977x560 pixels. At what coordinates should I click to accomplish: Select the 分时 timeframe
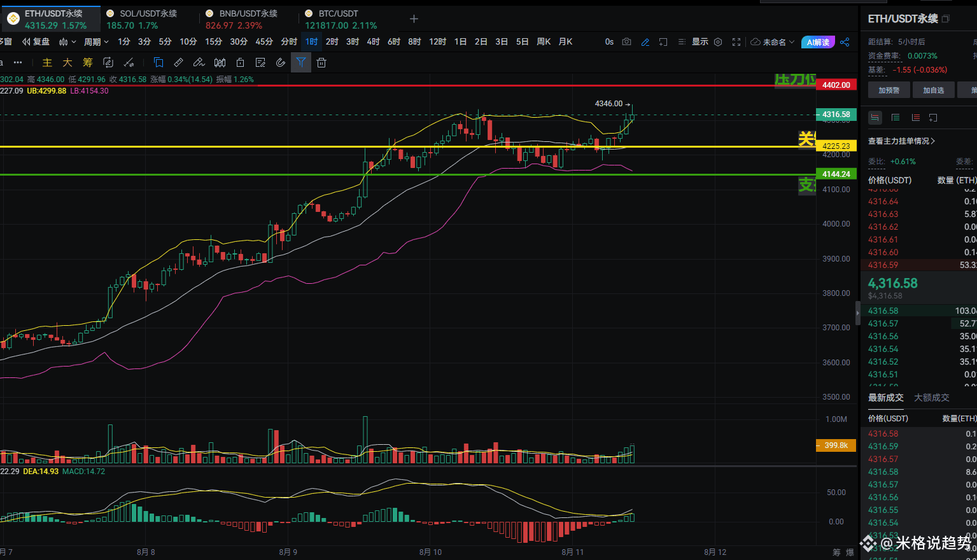click(289, 41)
